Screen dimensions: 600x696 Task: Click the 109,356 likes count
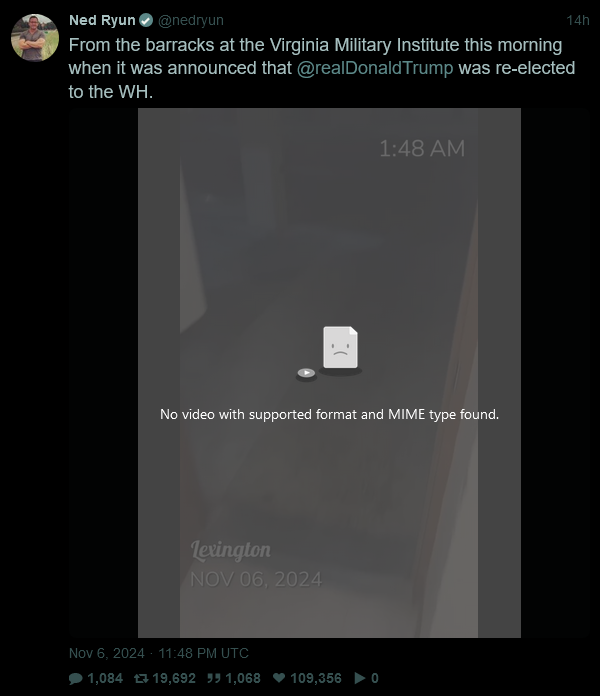point(316,678)
